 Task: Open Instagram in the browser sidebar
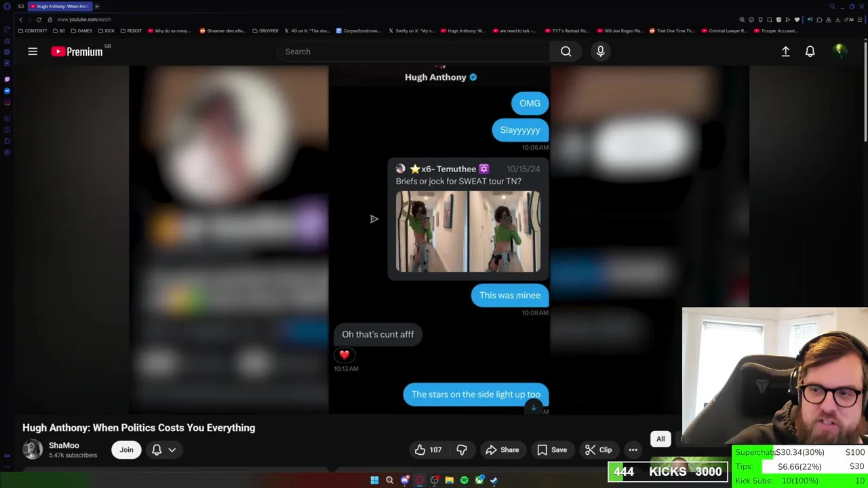7,102
